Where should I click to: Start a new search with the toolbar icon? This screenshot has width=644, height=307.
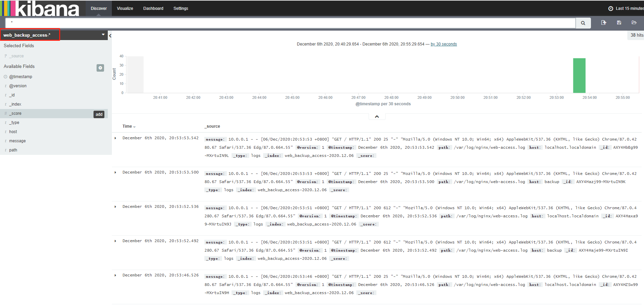pyautogui.click(x=604, y=22)
